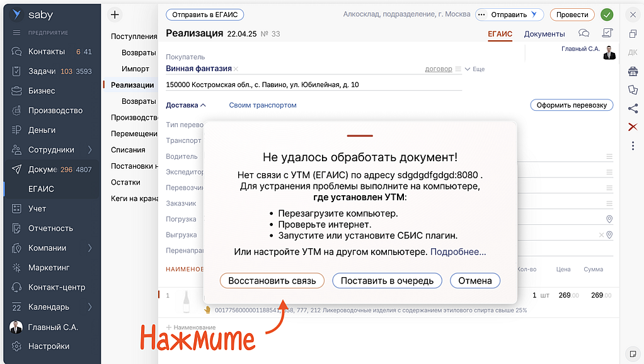Click the plus button to add document
This screenshot has height=364, width=644.
114,14
